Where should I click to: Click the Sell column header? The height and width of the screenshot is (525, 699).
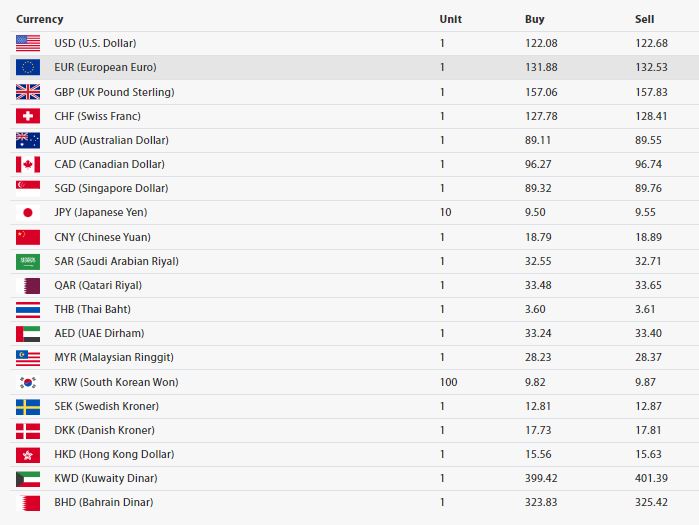[x=645, y=19]
